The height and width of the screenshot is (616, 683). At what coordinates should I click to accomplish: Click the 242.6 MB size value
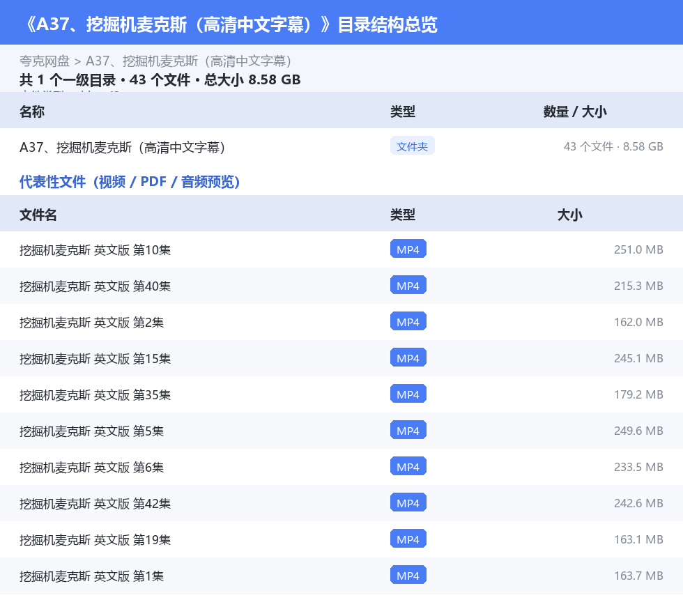(x=638, y=502)
